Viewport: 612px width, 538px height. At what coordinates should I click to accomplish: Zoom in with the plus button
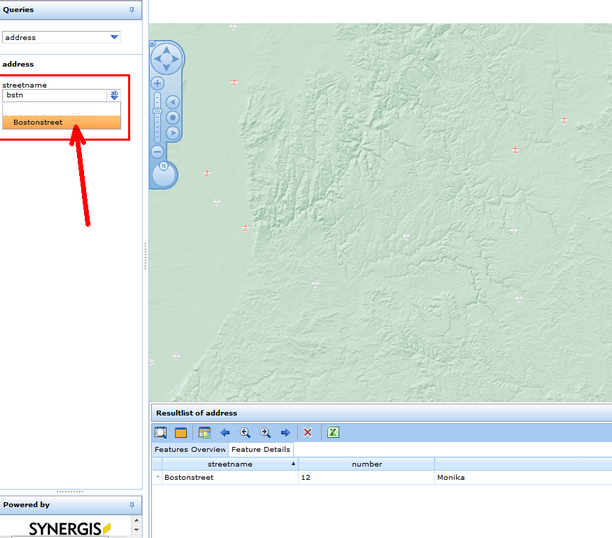coord(158,83)
